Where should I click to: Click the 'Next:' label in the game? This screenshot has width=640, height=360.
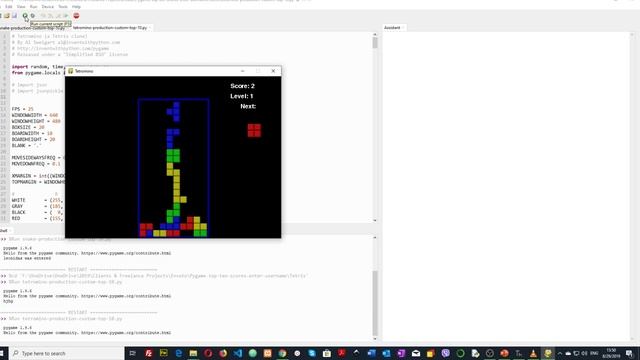[248, 106]
